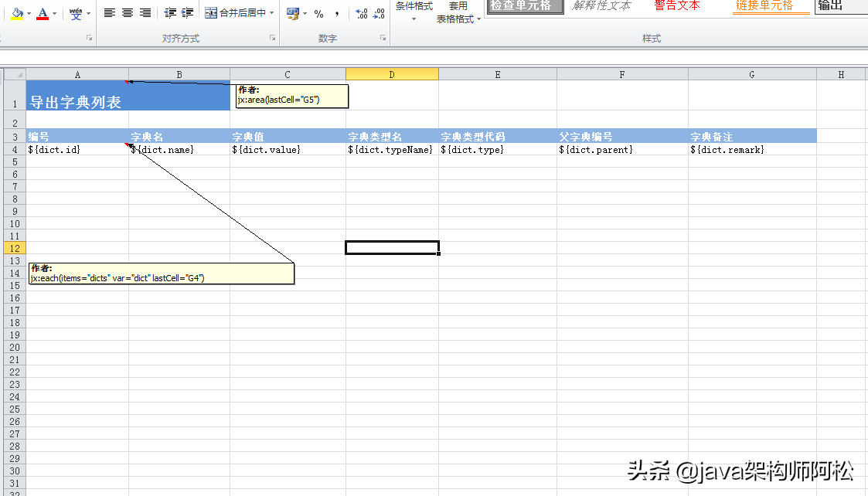The image size is (868, 496).
Task: Open the fill color dropdown arrow
Action: [x=29, y=13]
